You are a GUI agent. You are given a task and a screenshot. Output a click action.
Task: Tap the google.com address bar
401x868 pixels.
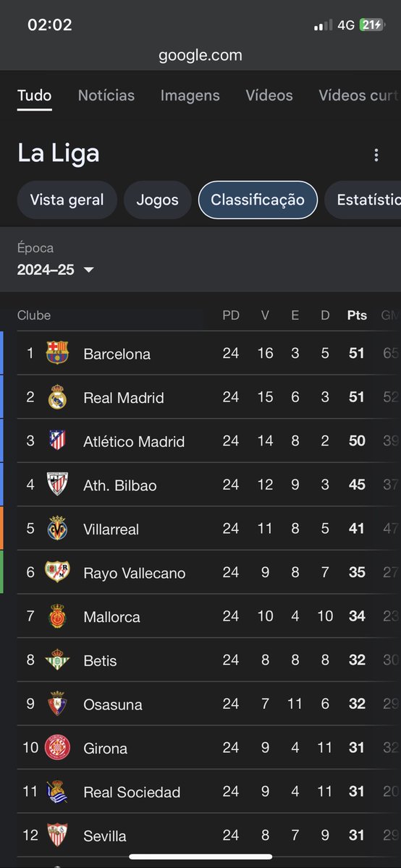pyautogui.click(x=200, y=55)
